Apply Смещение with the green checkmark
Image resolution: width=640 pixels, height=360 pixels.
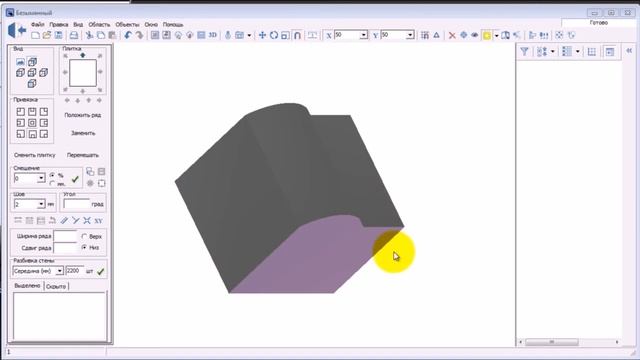click(75, 179)
